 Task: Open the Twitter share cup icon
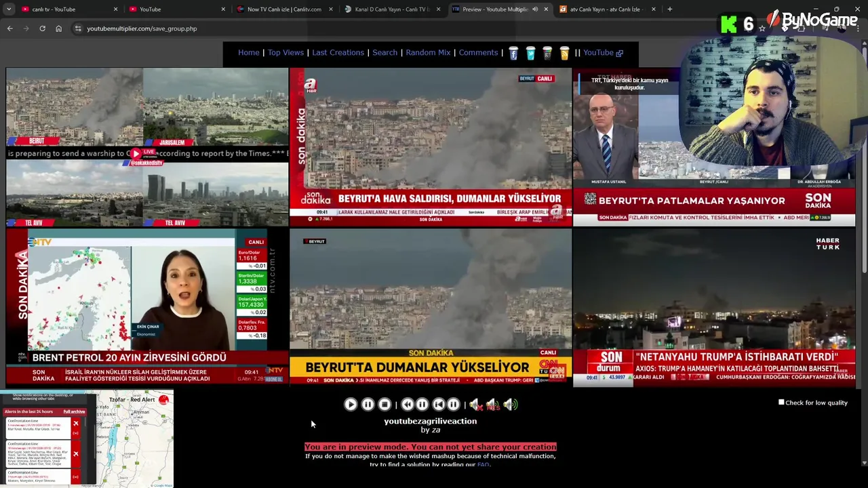point(530,53)
